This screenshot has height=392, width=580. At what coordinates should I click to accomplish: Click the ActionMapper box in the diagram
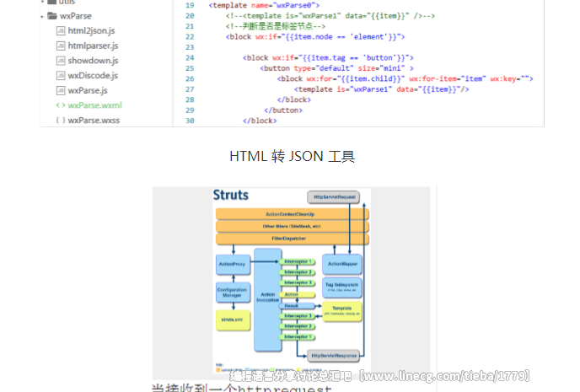342,264
